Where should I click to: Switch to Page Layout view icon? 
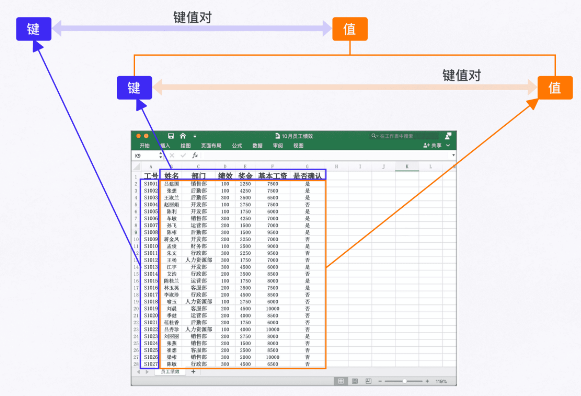click(355, 381)
